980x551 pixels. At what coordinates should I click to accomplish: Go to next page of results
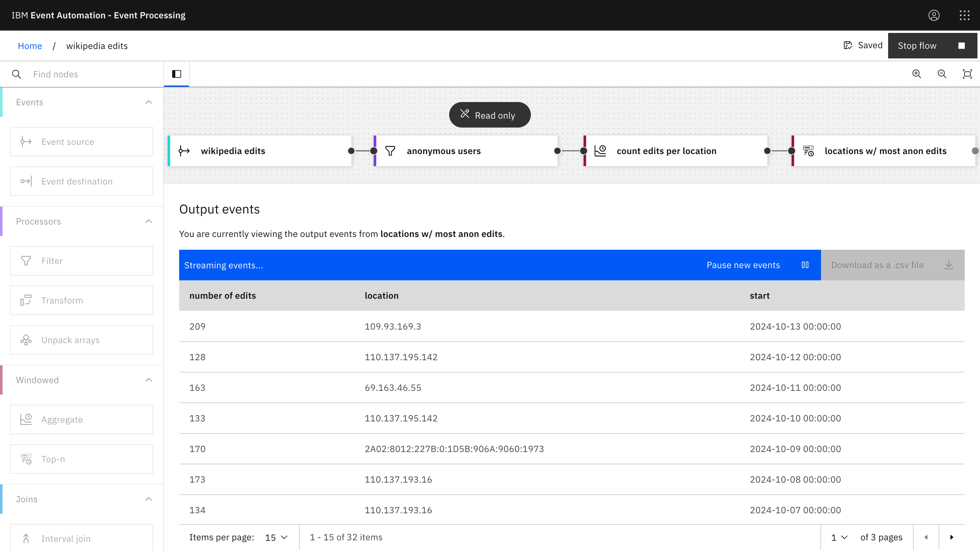[951, 537]
